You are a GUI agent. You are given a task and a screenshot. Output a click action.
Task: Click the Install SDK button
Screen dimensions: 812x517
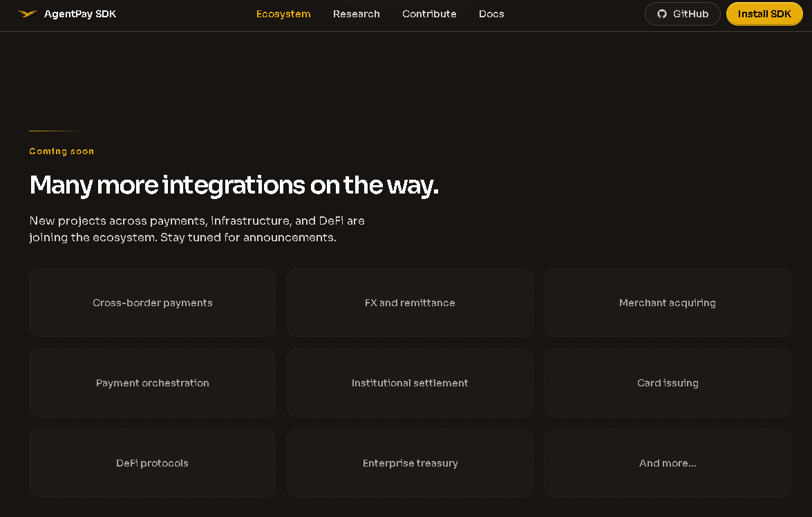764,14
